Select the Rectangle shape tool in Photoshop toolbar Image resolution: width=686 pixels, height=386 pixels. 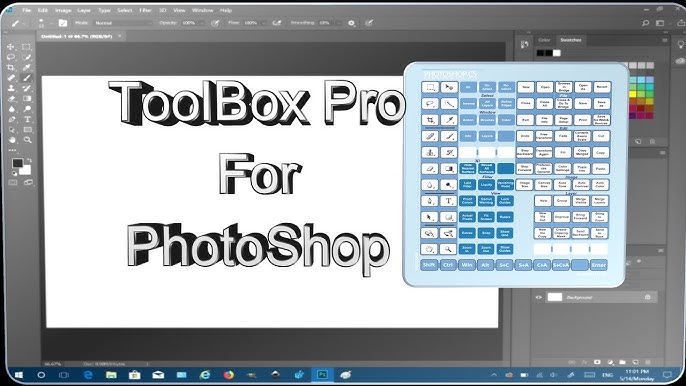pos(27,130)
